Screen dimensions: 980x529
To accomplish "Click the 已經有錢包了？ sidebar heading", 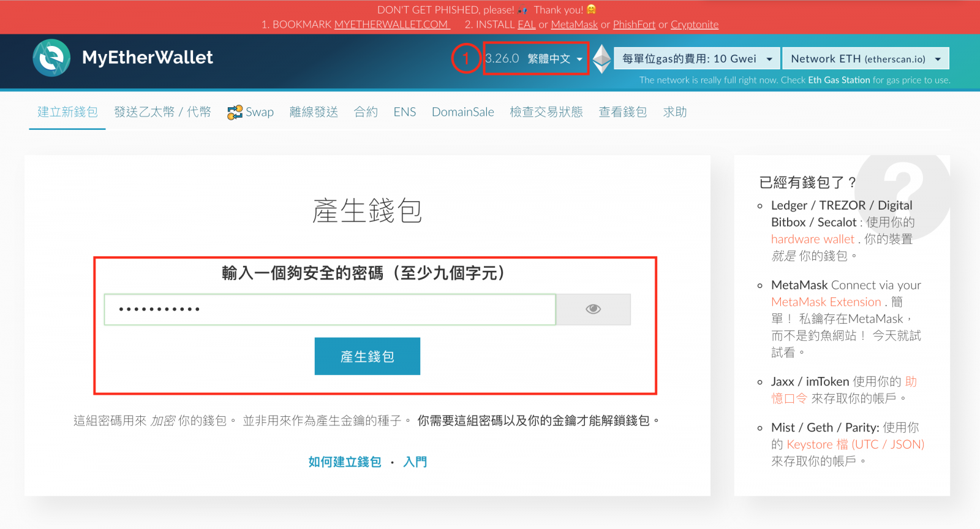I will tap(807, 182).
